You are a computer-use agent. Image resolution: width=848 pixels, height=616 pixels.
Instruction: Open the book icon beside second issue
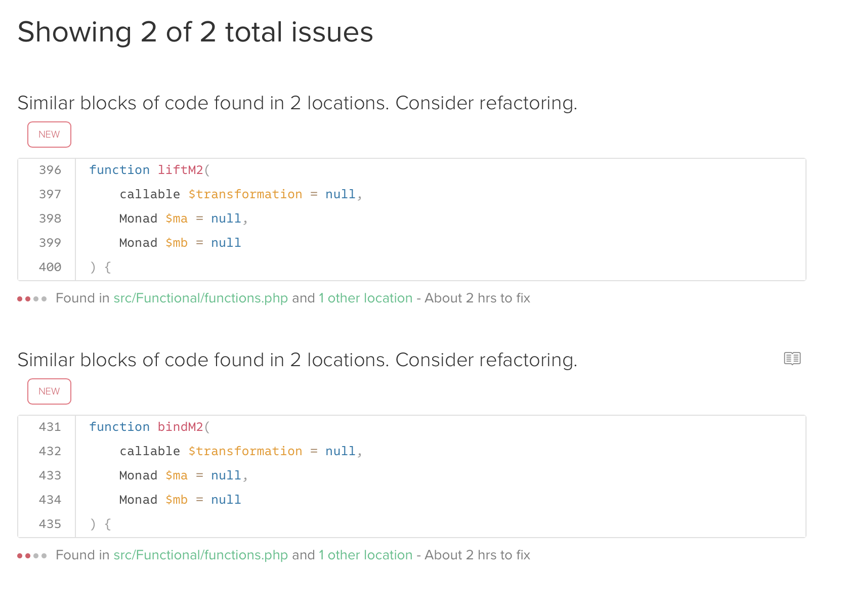792,359
